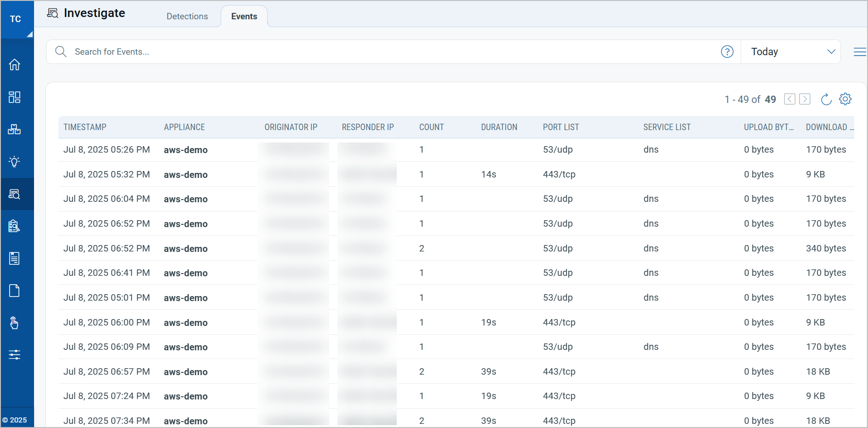Sort by the PORT LIST column header
Viewport: 868px width, 428px height.
561,127
